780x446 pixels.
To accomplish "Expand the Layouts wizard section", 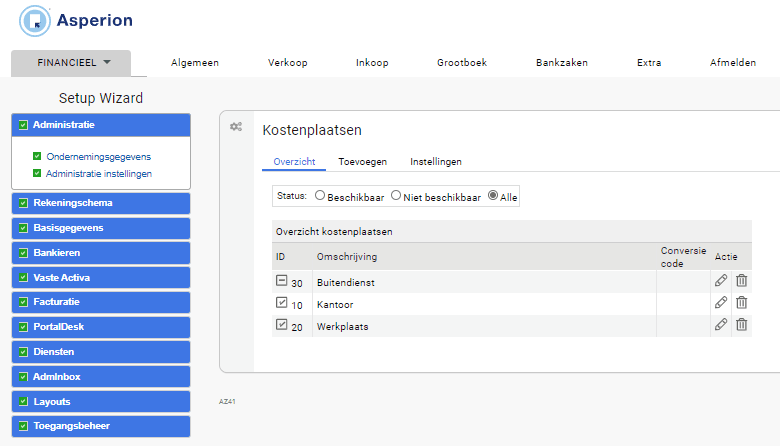I will pyautogui.click(x=101, y=401).
